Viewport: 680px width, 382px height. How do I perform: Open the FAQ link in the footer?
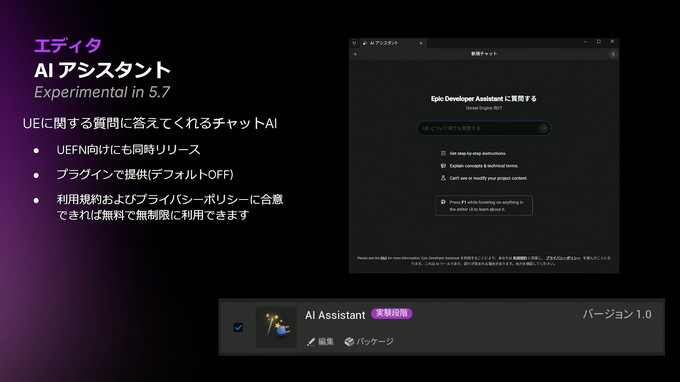pyautogui.click(x=383, y=258)
